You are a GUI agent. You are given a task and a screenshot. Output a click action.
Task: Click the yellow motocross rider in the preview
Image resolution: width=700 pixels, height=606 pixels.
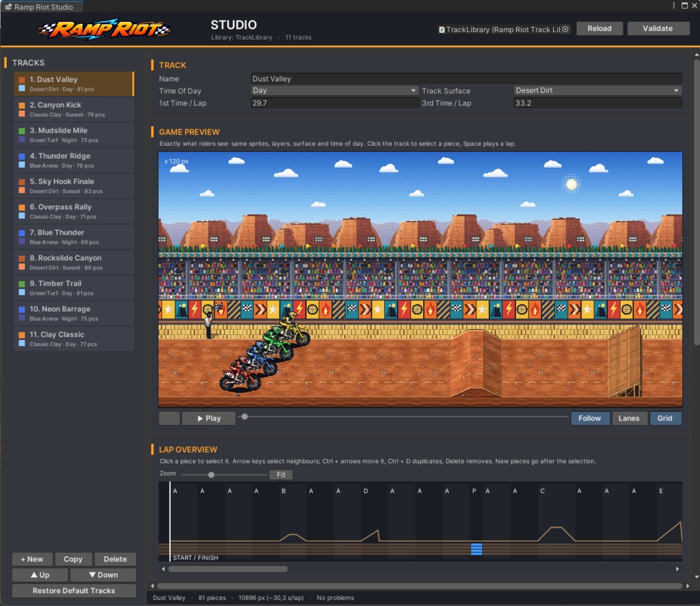pos(295,328)
